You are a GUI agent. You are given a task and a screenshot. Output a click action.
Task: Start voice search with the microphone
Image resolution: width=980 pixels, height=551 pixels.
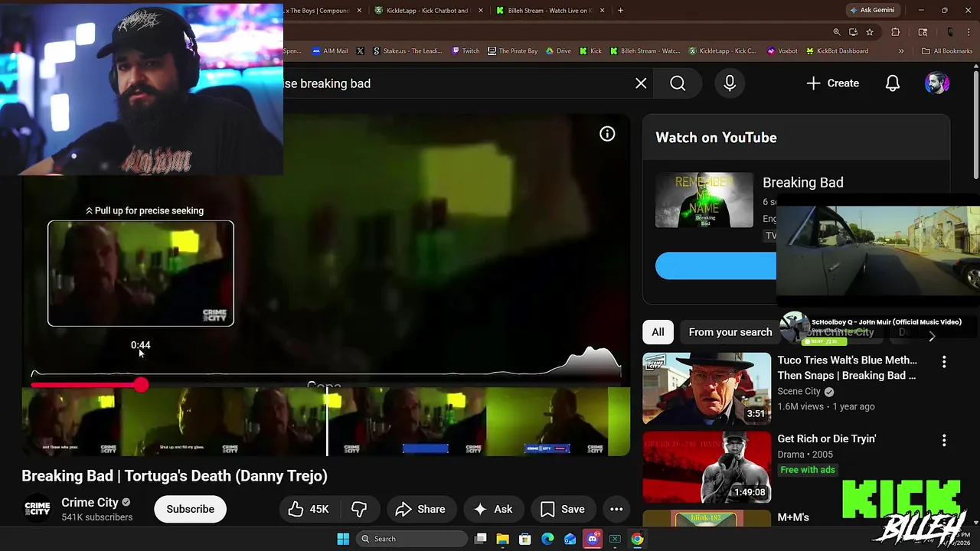click(x=730, y=83)
